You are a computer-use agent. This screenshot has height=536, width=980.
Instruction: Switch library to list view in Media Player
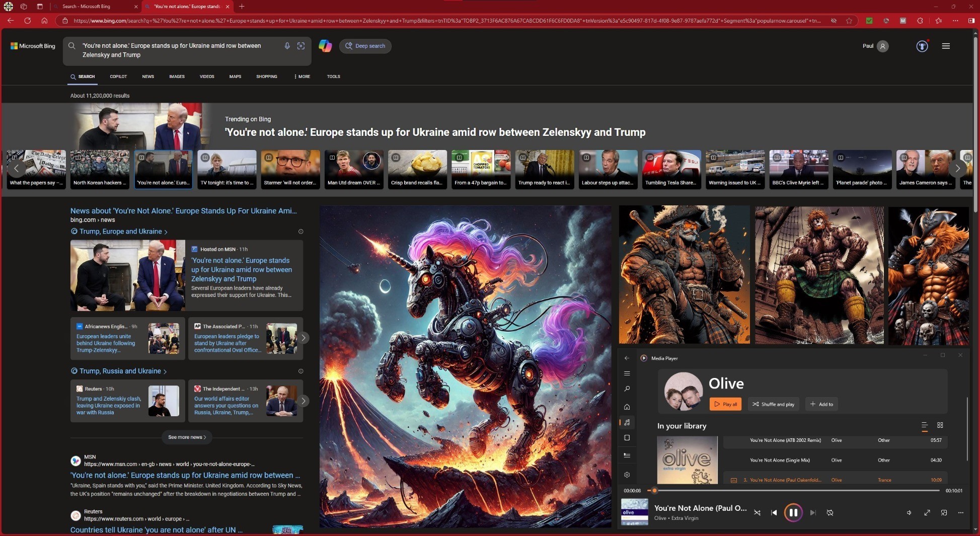(x=924, y=426)
